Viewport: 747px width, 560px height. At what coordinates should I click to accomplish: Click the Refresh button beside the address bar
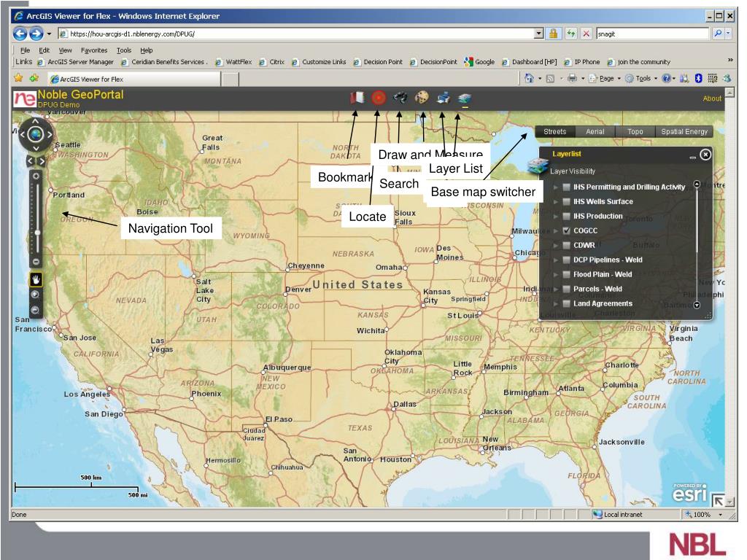(570, 34)
